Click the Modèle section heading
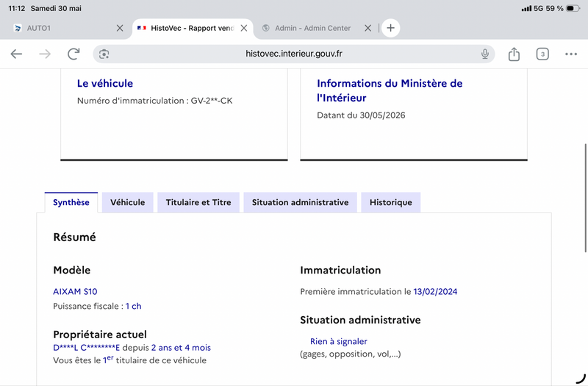588x386 pixels. coord(71,270)
